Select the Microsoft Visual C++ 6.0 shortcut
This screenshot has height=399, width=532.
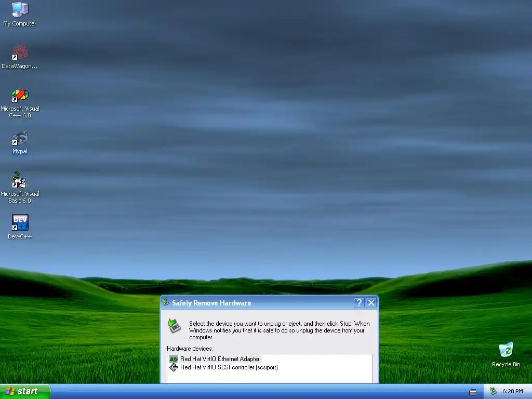pos(20,103)
